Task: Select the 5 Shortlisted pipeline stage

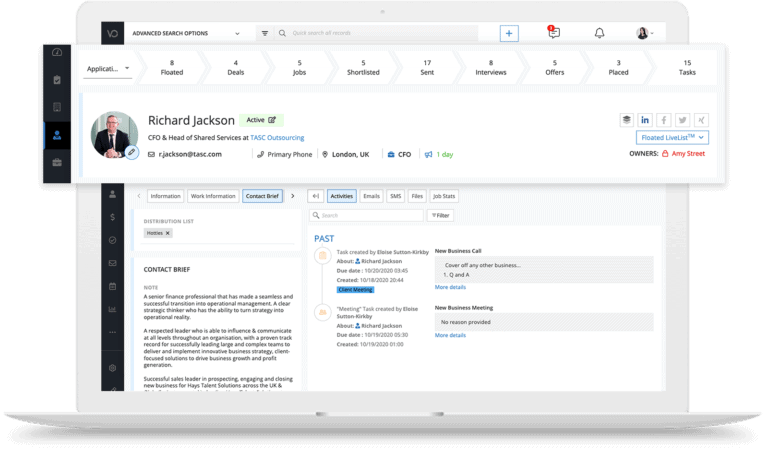Action: click(x=363, y=68)
